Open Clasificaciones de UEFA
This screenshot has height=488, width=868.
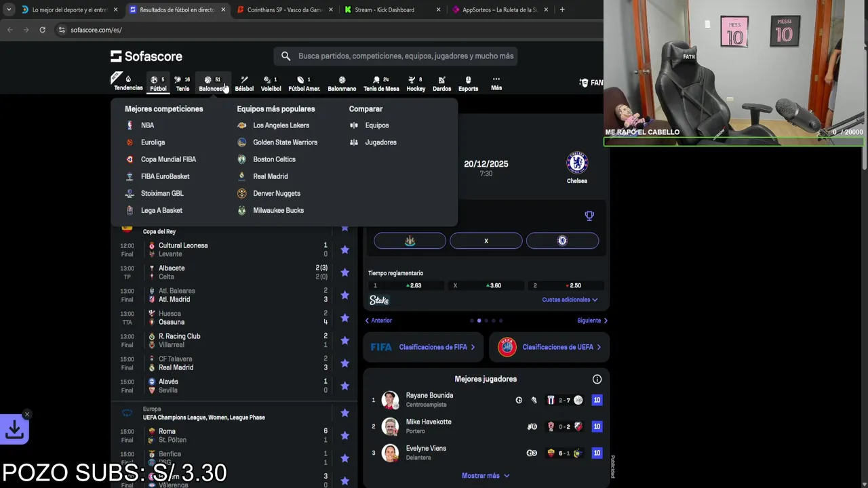[x=549, y=347]
